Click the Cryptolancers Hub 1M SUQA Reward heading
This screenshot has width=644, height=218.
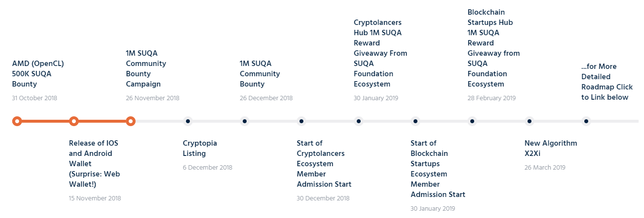[x=380, y=53]
